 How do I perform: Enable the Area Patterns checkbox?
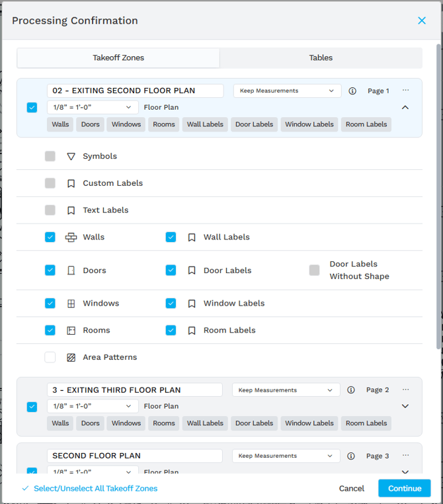[x=50, y=357]
